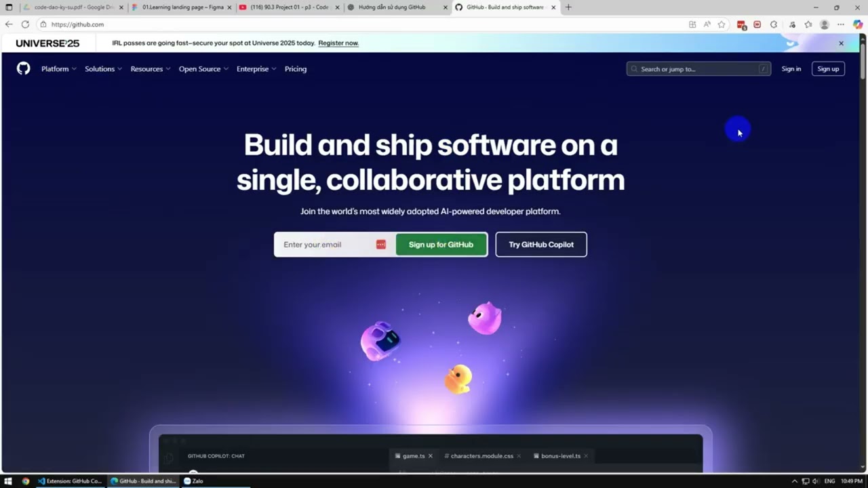Image resolution: width=868 pixels, height=488 pixels.
Task: Expand the Resources dropdown menu
Action: [151, 69]
